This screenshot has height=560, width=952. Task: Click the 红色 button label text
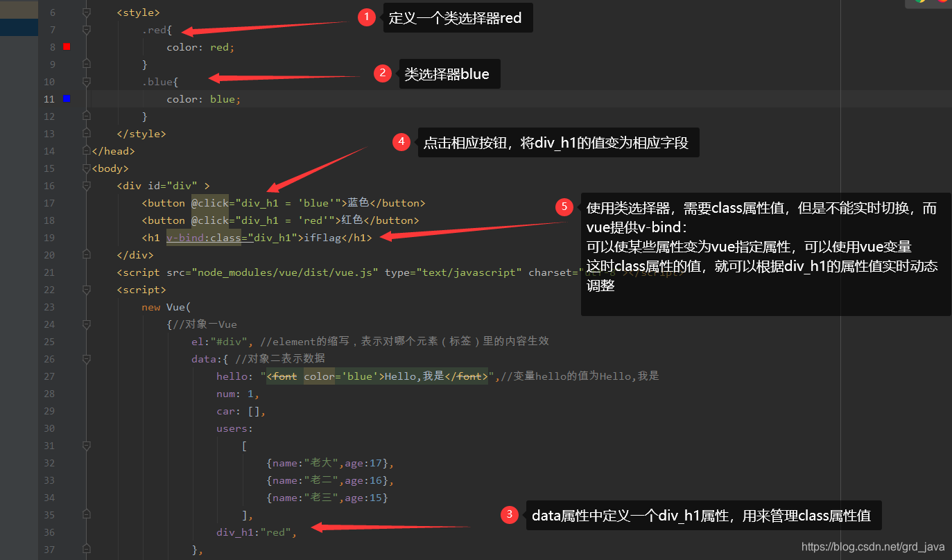(352, 220)
